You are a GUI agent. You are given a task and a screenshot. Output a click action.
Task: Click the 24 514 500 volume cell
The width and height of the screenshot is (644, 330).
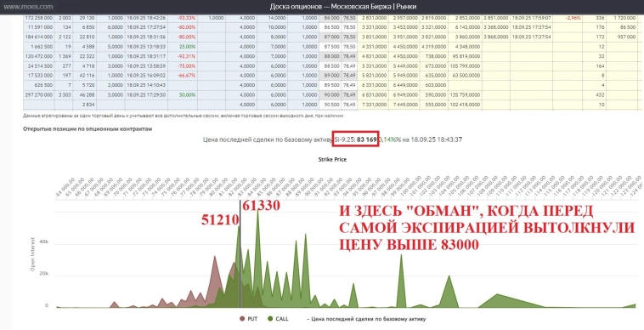(39, 65)
